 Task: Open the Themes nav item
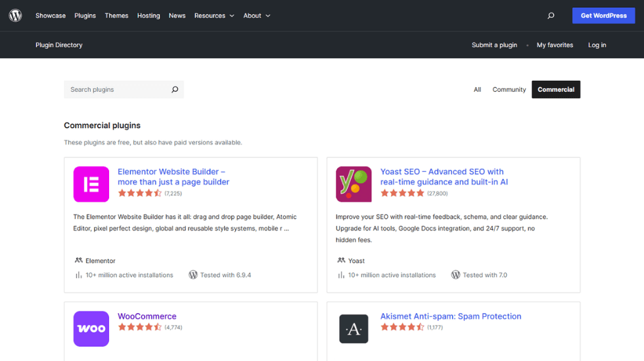click(x=116, y=16)
